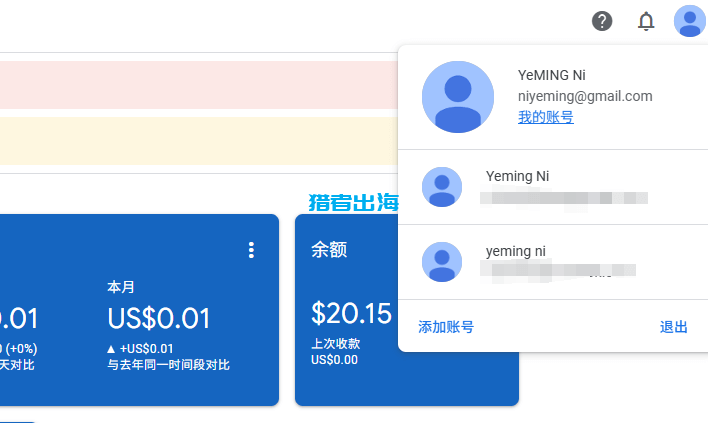Viewport: 708px width, 423px height.
Task: Click the pink alert banner
Action: [198, 85]
